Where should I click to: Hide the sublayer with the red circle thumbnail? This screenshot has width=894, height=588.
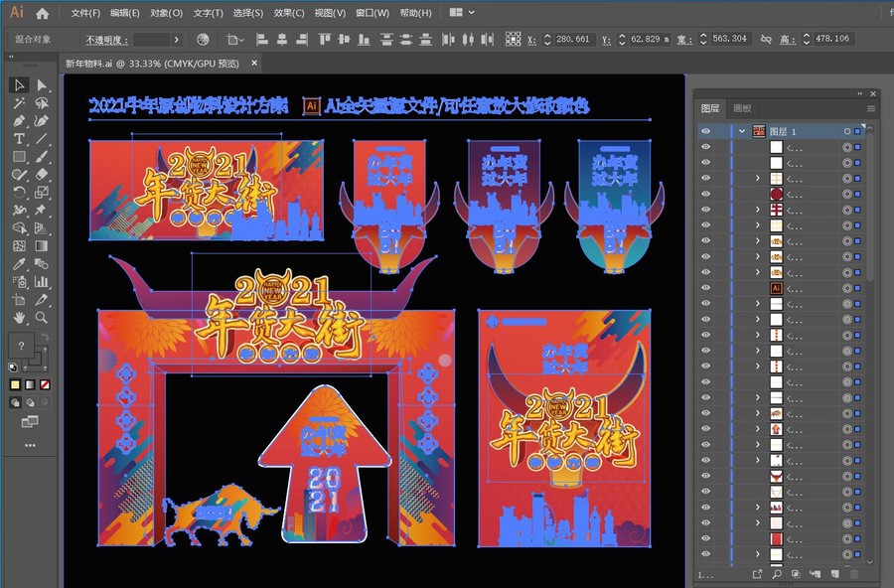coord(706,194)
